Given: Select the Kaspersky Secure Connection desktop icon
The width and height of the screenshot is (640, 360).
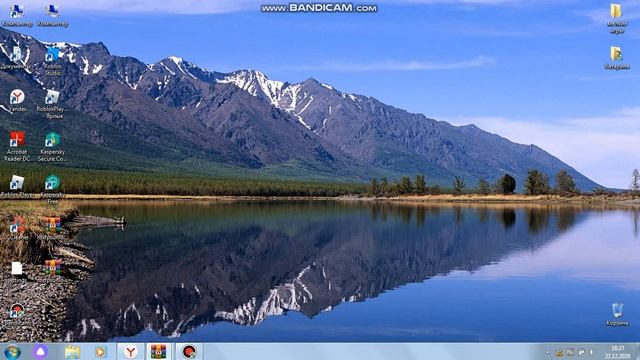Looking at the screenshot, I should tap(52, 146).
